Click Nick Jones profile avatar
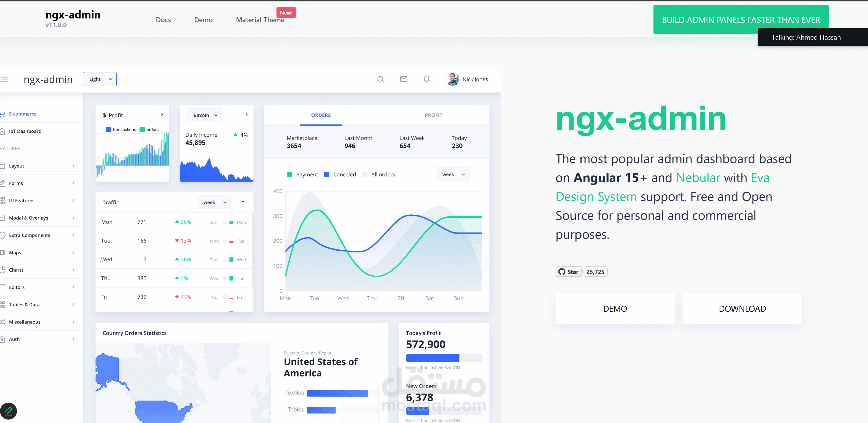This screenshot has width=868, height=423. click(453, 79)
